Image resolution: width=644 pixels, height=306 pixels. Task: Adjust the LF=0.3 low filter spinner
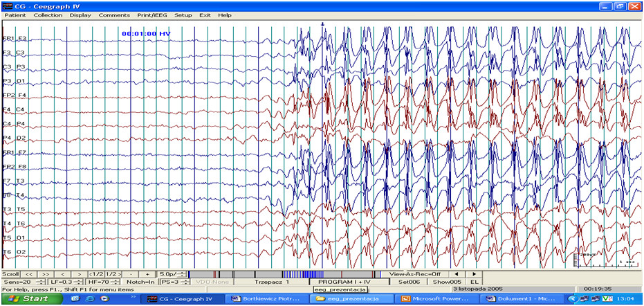pos(78,282)
